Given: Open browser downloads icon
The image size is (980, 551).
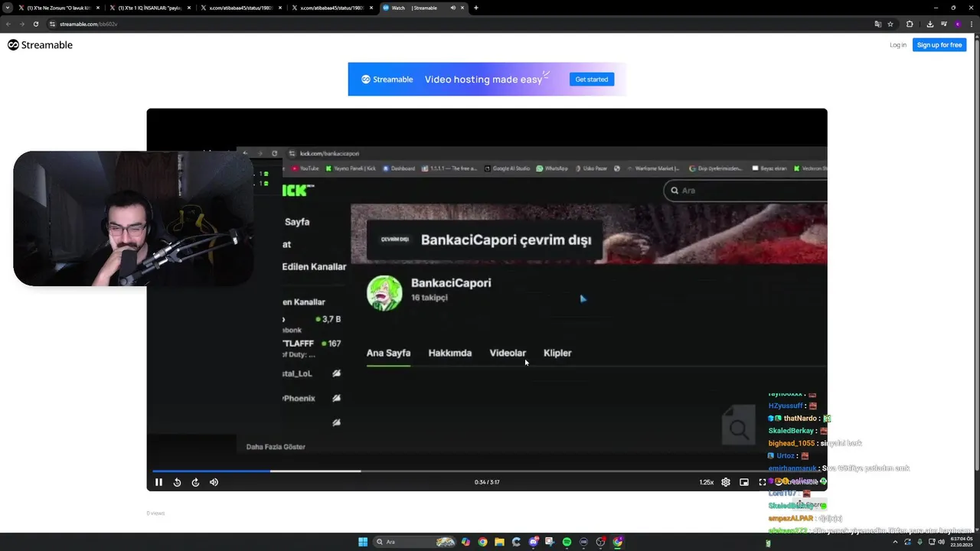Looking at the screenshot, I should 929,24.
